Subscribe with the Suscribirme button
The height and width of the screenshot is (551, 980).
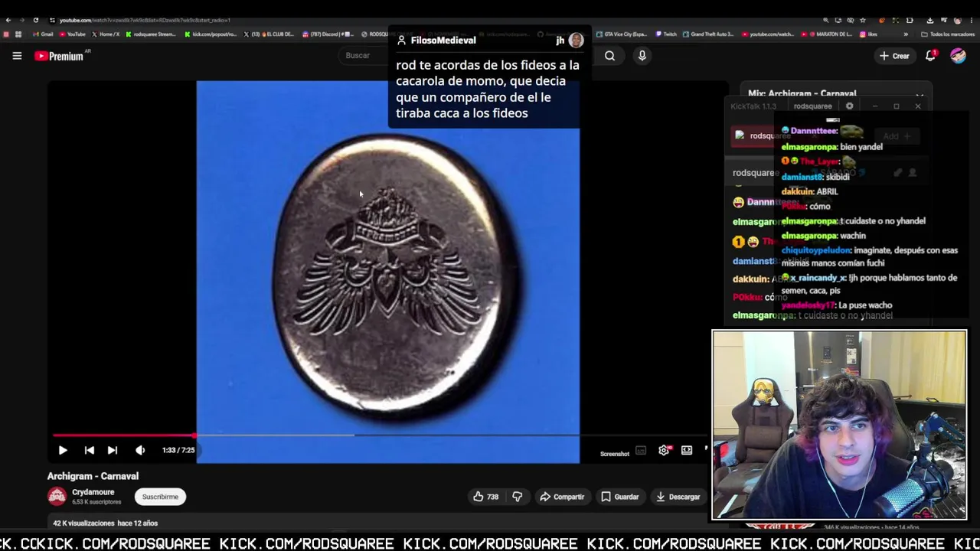(160, 497)
